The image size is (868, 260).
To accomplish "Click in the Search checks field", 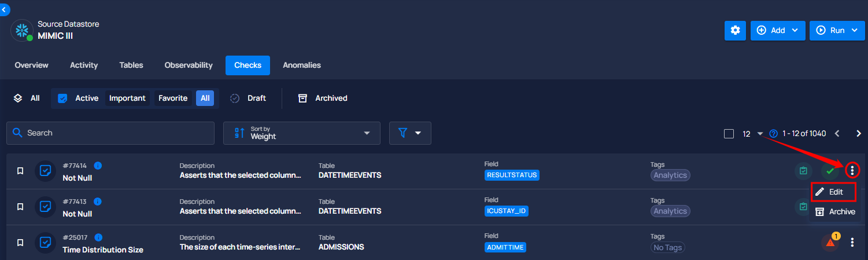I will (110, 133).
